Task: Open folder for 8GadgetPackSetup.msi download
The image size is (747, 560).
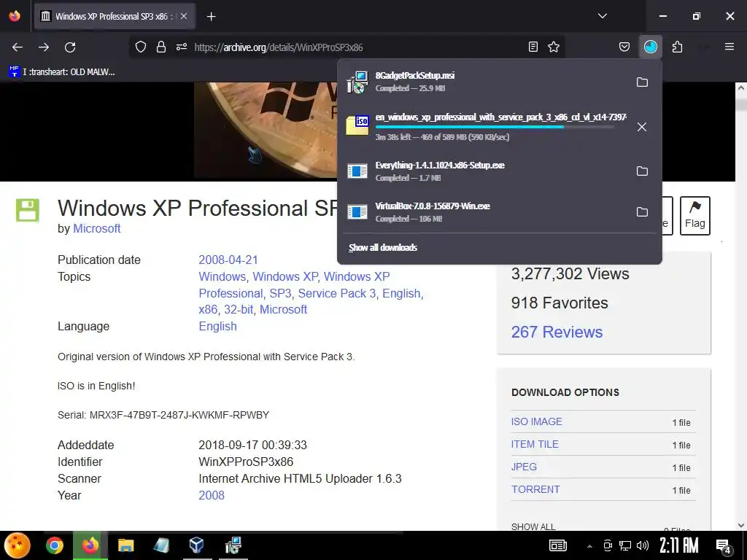Action: click(642, 82)
